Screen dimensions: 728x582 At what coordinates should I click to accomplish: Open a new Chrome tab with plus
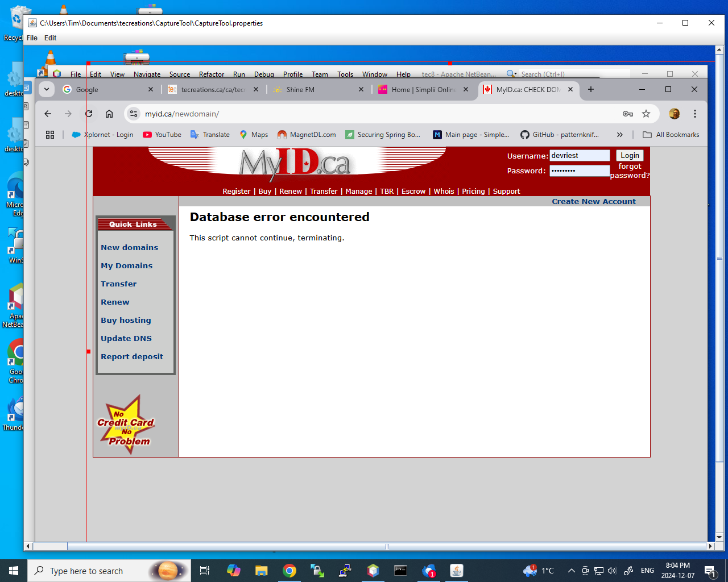(x=591, y=89)
